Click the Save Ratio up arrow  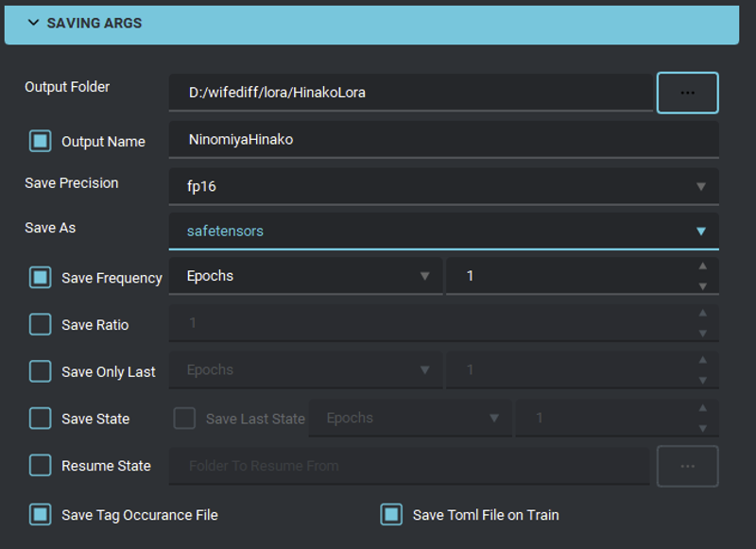click(702, 314)
